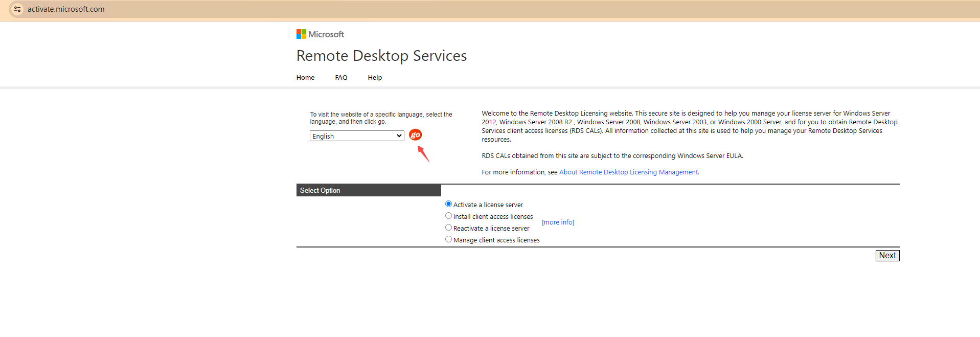Click the RDS CALs EULA sentence
This screenshot has height=337, width=980.
click(612, 156)
